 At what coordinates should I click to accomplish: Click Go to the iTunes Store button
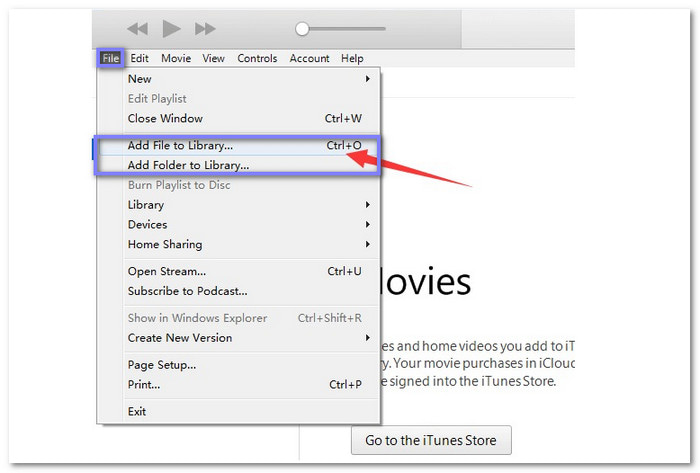pyautogui.click(x=431, y=440)
